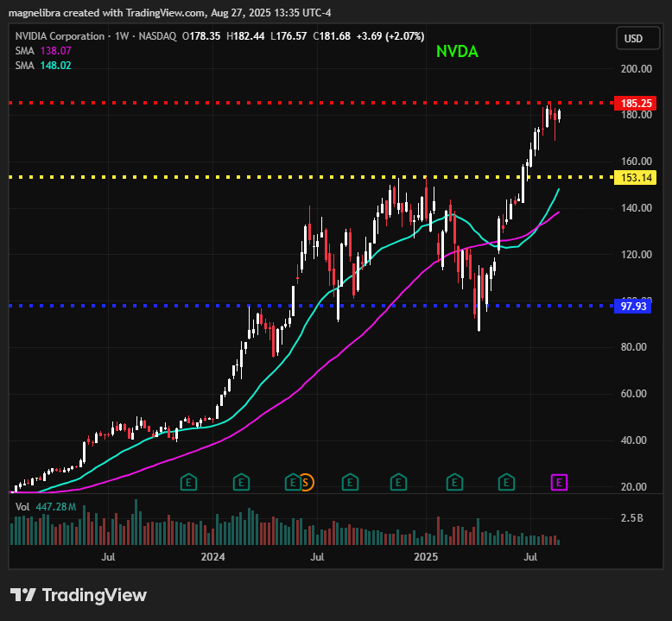Click the Vol 447.28 M volume legend
This screenshot has height=621, width=672.
[46, 507]
